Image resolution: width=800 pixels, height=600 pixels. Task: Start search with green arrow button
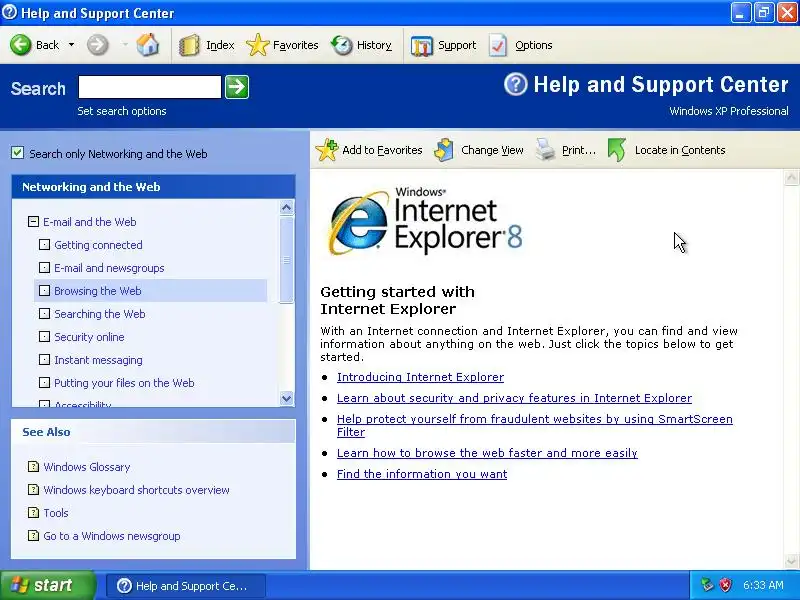tap(237, 87)
